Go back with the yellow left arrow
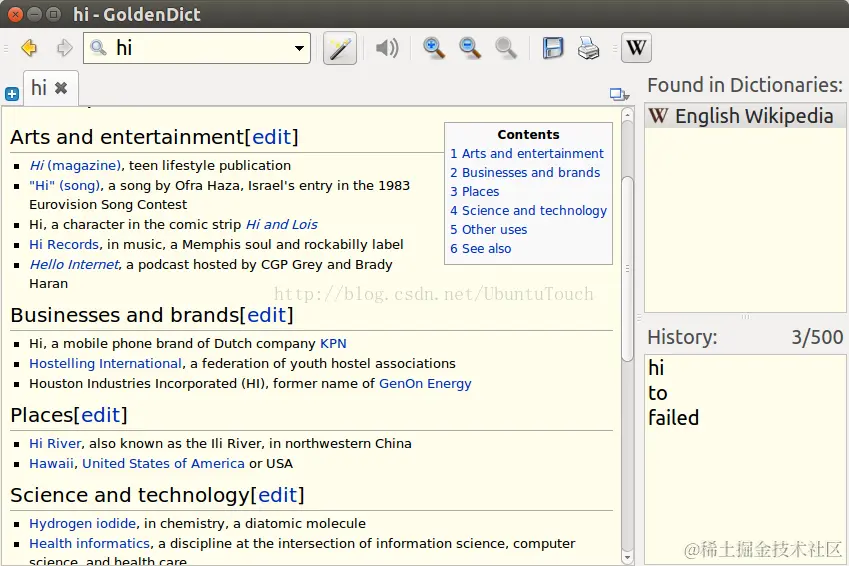 tap(29, 48)
